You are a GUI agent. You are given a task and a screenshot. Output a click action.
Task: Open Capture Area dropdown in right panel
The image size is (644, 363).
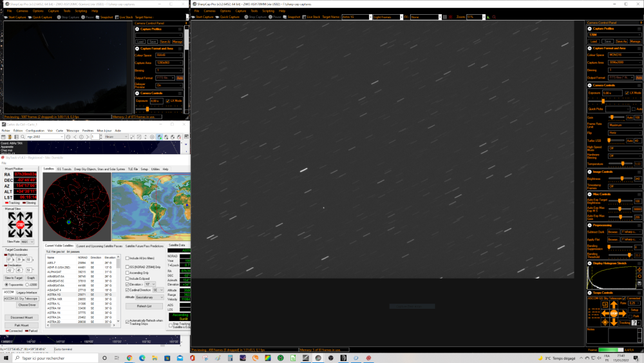(625, 63)
